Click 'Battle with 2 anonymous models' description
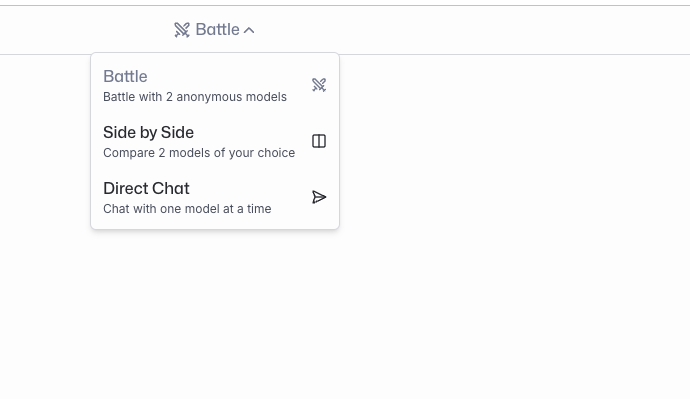The image size is (690, 399). (x=195, y=97)
